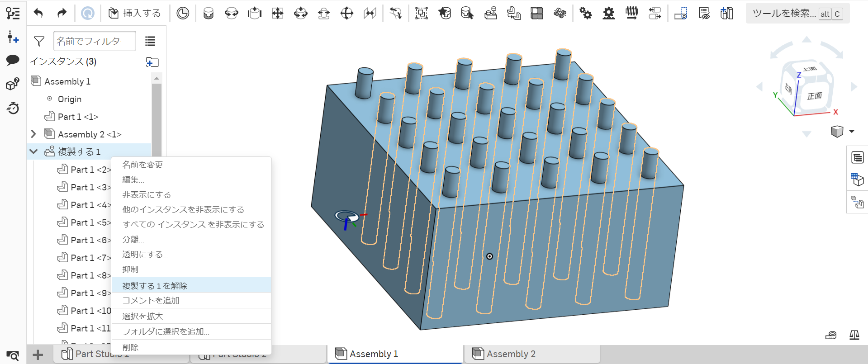Screen dimensions: 868x364
Task: Click the 名前でフィルタ filter input field
Action: point(95,42)
